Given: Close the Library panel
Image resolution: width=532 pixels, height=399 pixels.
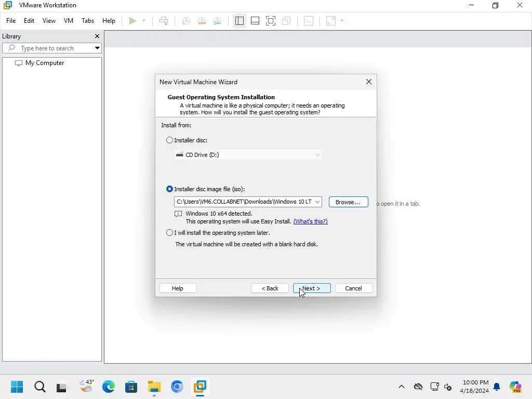Looking at the screenshot, I should (97, 36).
